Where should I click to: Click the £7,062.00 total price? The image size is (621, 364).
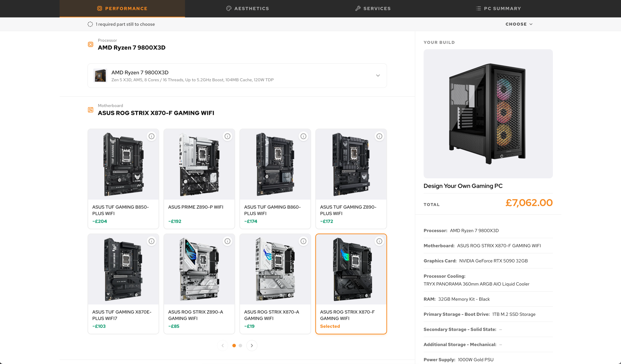coord(529,203)
